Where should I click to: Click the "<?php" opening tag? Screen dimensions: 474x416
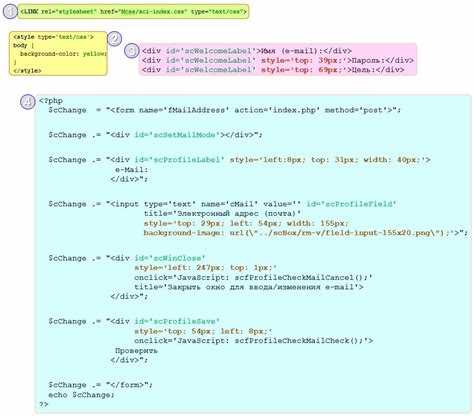click(51, 101)
